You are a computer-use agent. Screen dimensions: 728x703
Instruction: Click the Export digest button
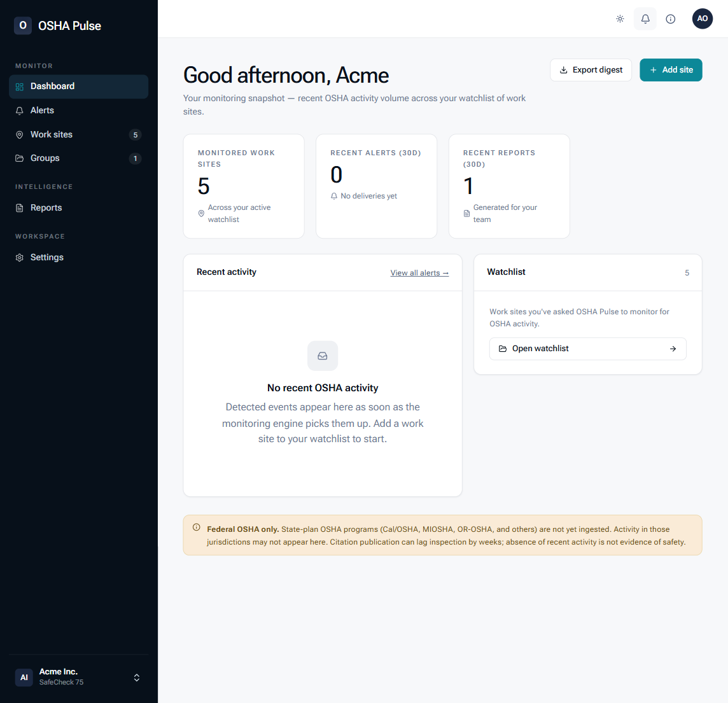point(591,70)
